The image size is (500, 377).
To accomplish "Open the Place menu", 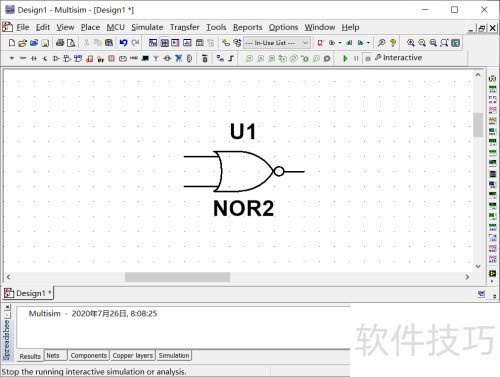I will 90,27.
